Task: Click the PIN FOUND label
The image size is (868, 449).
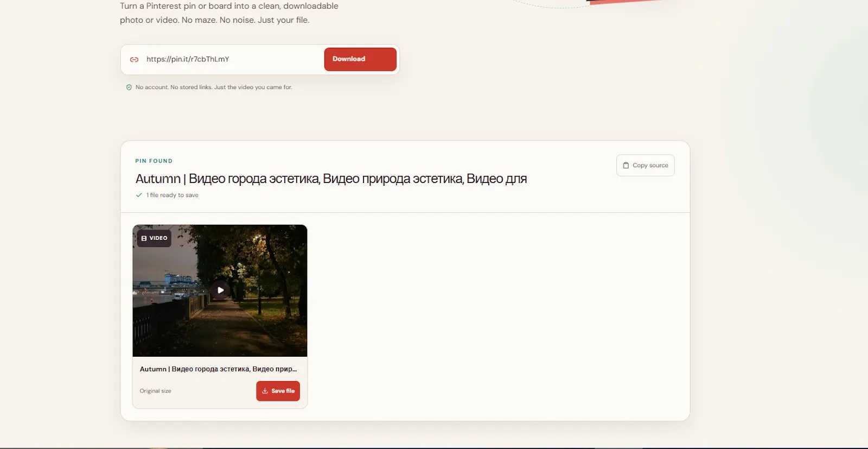Action: pos(154,161)
